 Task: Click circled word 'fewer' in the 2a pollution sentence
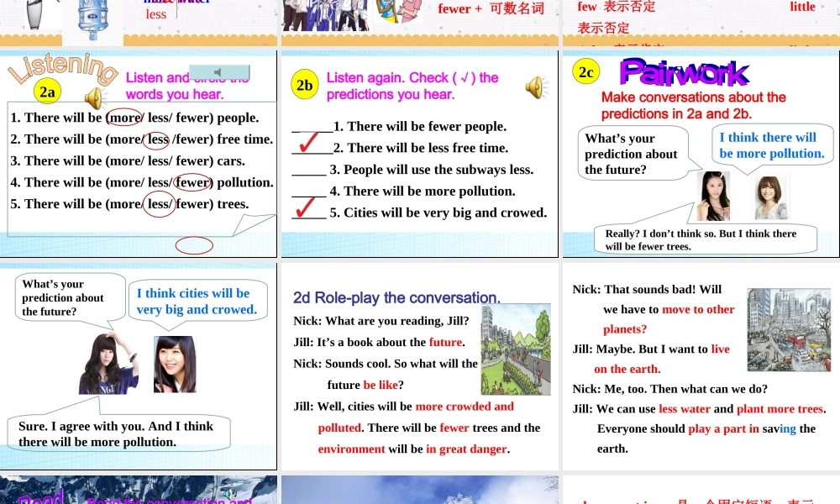coord(193,182)
